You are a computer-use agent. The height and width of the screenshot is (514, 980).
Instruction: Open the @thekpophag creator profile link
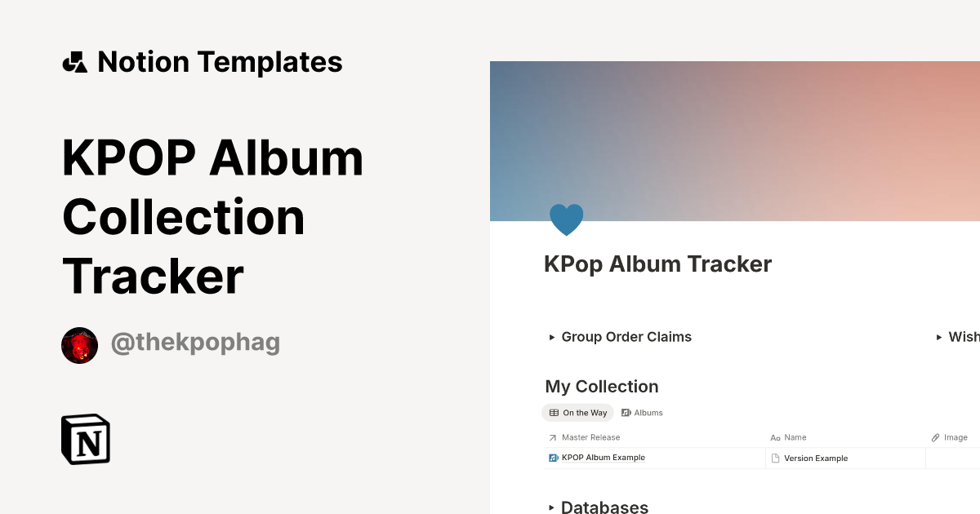pos(195,343)
